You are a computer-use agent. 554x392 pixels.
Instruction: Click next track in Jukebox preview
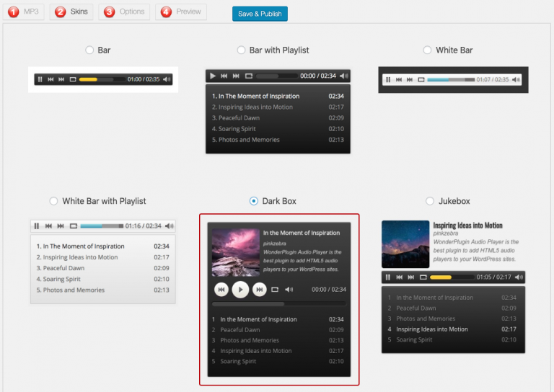(x=411, y=277)
